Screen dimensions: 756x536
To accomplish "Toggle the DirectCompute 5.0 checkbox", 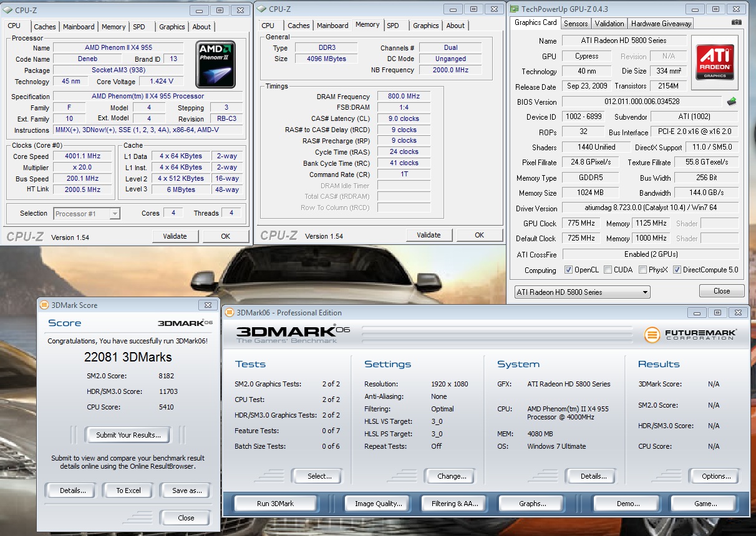I will pos(677,270).
